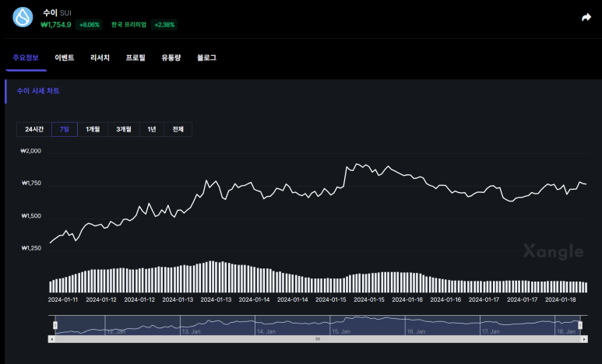Click the 2024-01-18 date label
Screen dimensions: 602x364
(561, 299)
